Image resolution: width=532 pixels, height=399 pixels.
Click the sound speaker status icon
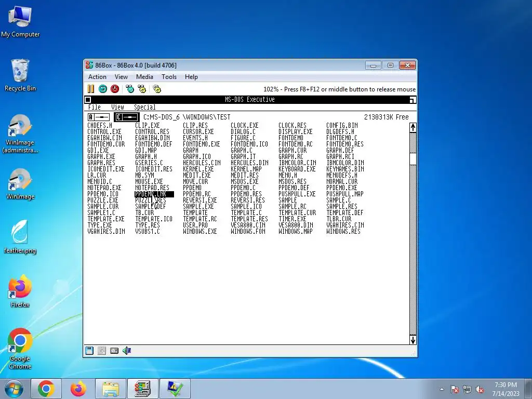coord(127,351)
